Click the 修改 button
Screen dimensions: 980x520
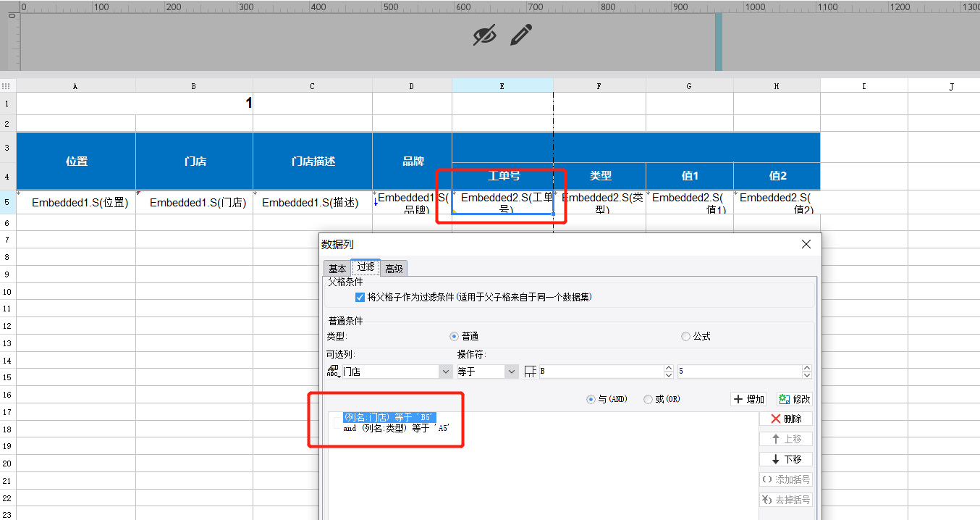point(794,399)
